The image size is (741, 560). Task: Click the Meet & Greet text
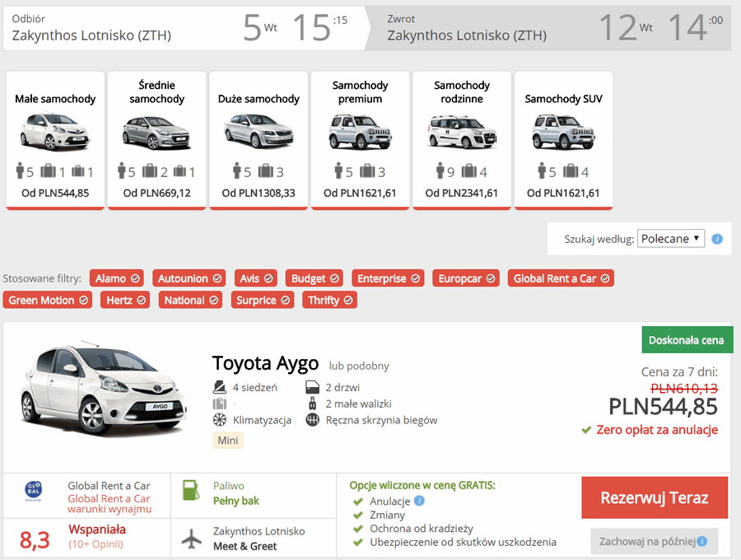point(245,546)
